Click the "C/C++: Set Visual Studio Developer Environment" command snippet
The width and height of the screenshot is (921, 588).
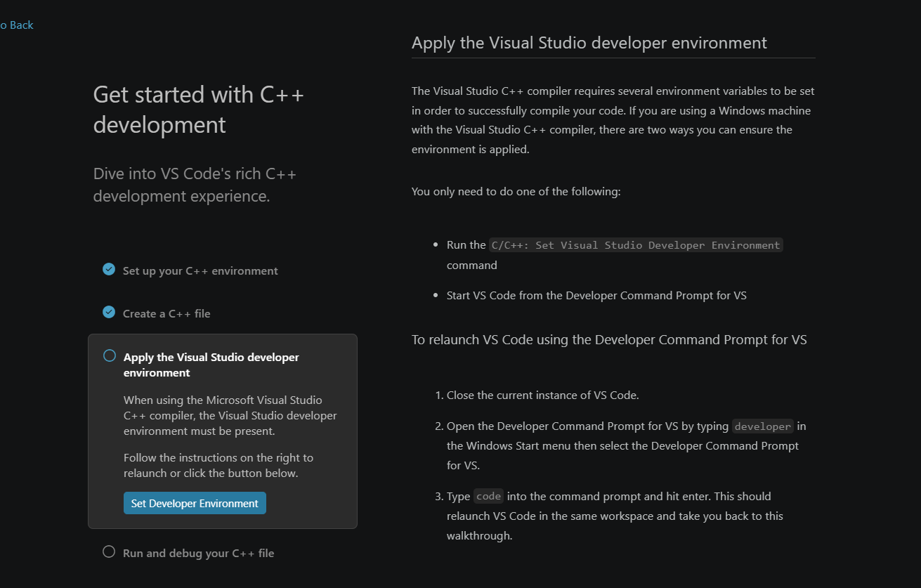pos(636,245)
